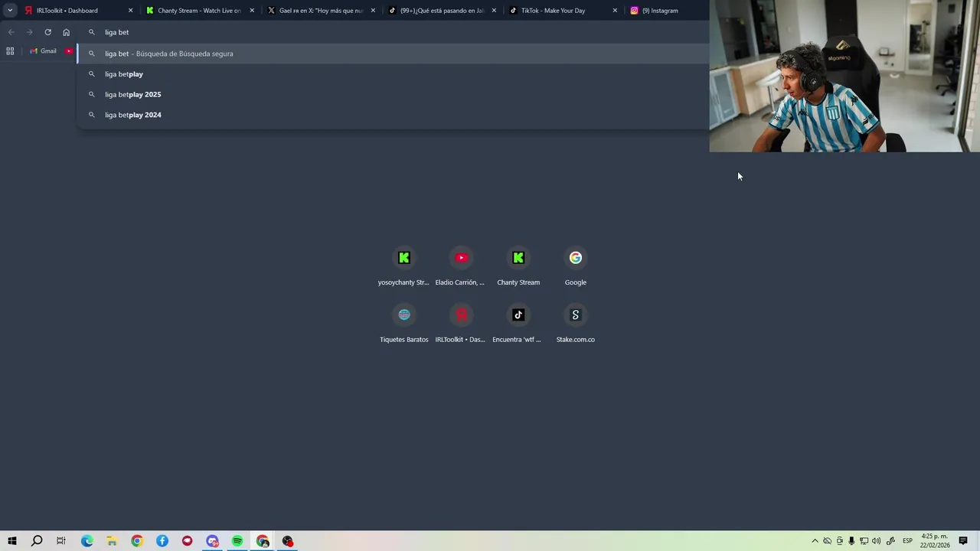Open the Windows notification center
This screenshot has height=551, width=980.
(x=963, y=541)
